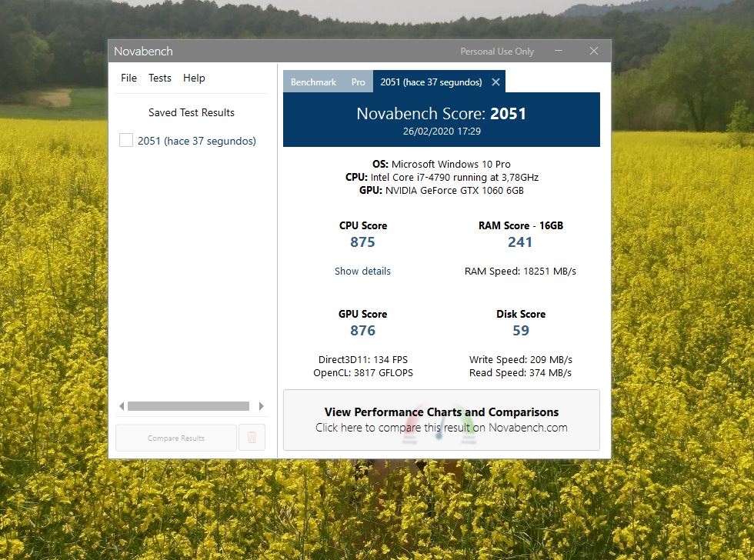Image resolution: width=754 pixels, height=560 pixels.
Task: Close the Novabench window
Action: (594, 51)
